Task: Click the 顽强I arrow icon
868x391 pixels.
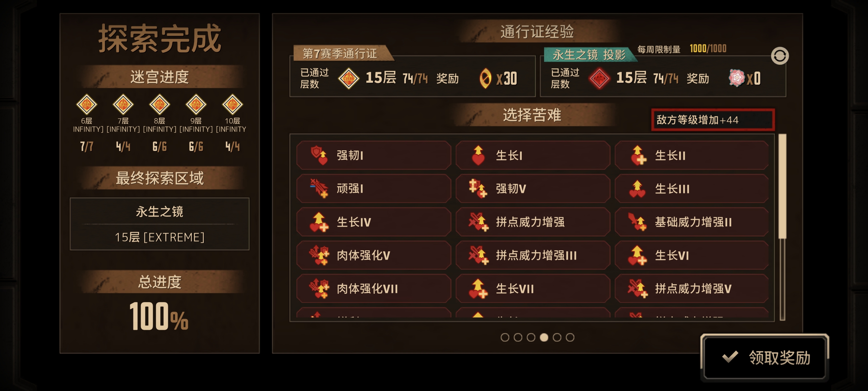Action: [x=319, y=188]
